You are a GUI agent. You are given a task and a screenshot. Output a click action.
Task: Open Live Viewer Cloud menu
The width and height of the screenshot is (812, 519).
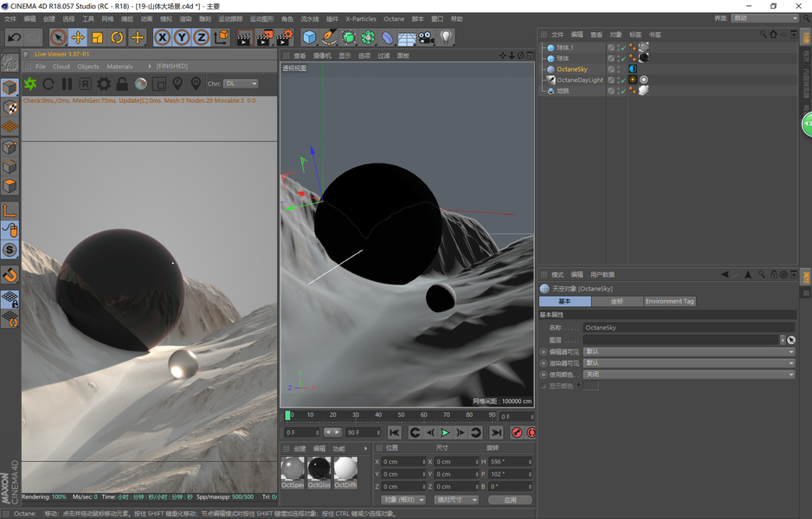(x=61, y=67)
